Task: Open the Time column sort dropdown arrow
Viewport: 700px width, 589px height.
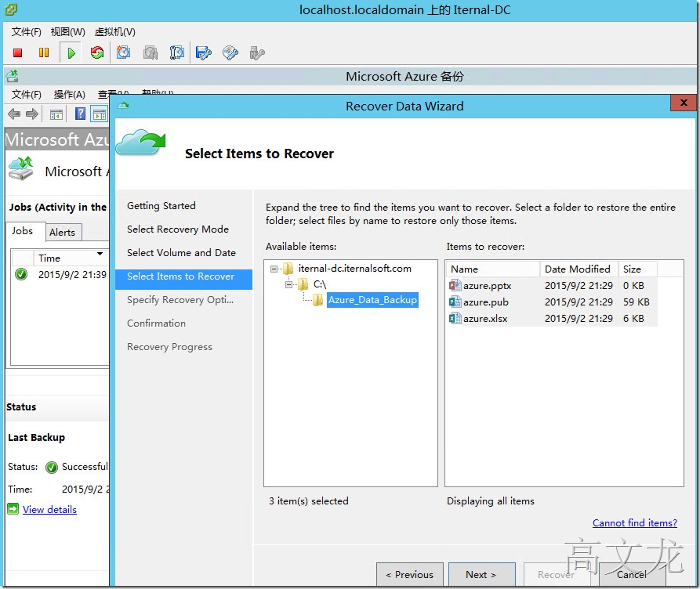Action: [x=100, y=254]
